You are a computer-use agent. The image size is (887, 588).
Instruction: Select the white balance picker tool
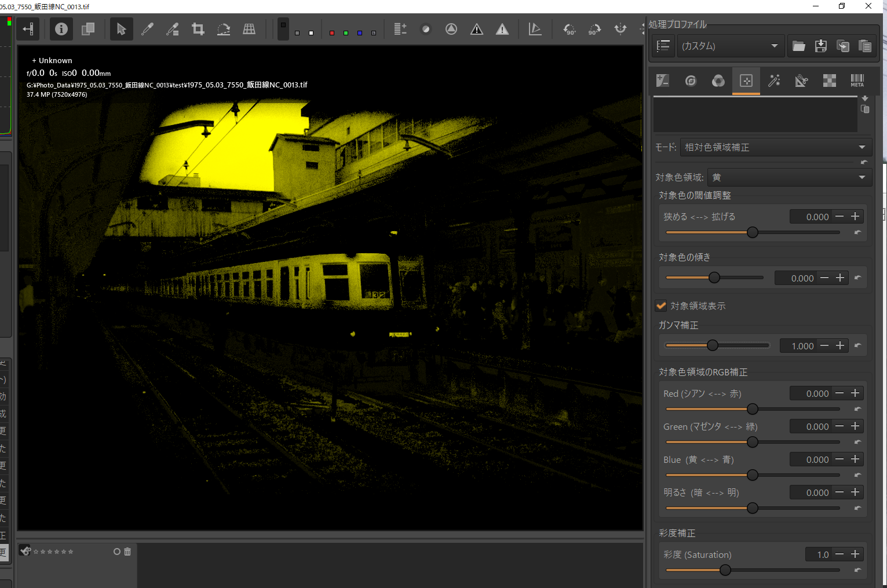pos(147,29)
